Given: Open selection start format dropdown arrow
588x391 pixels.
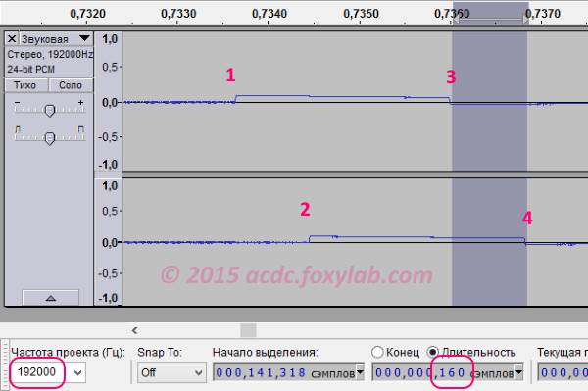Looking at the screenshot, I should pos(360,372).
